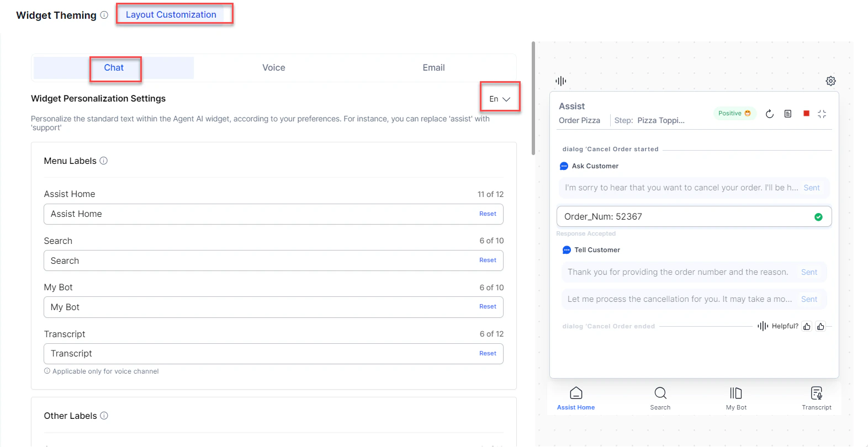Click the Widget Theming info icon
868x447 pixels.
click(104, 15)
